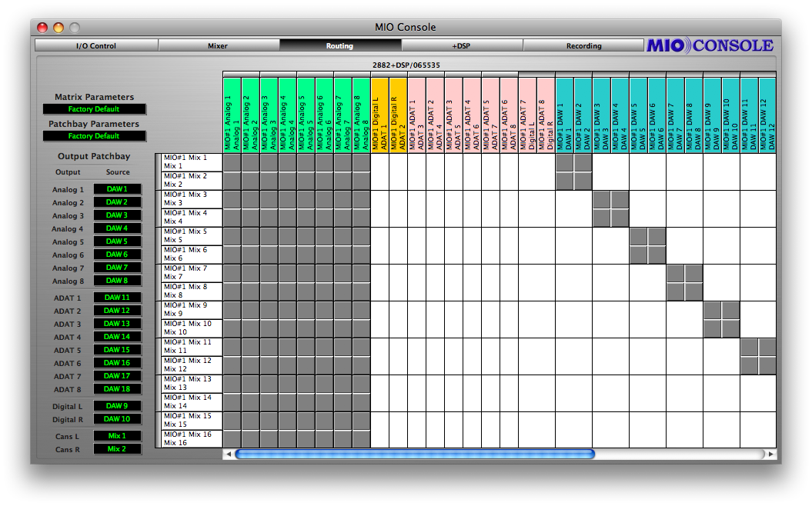
Task: Toggle DAW 3 to Mix 3 crosspoint
Action: 602,200
